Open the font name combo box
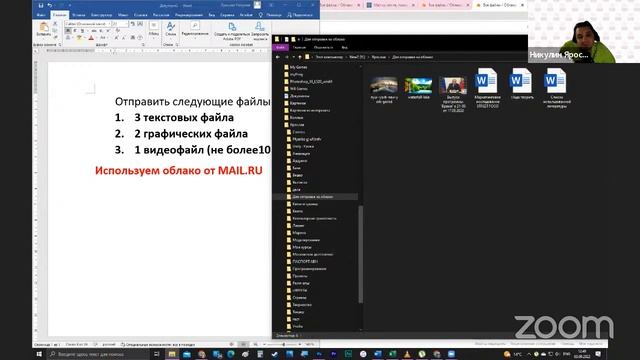640x360 pixels. [x=88, y=24]
